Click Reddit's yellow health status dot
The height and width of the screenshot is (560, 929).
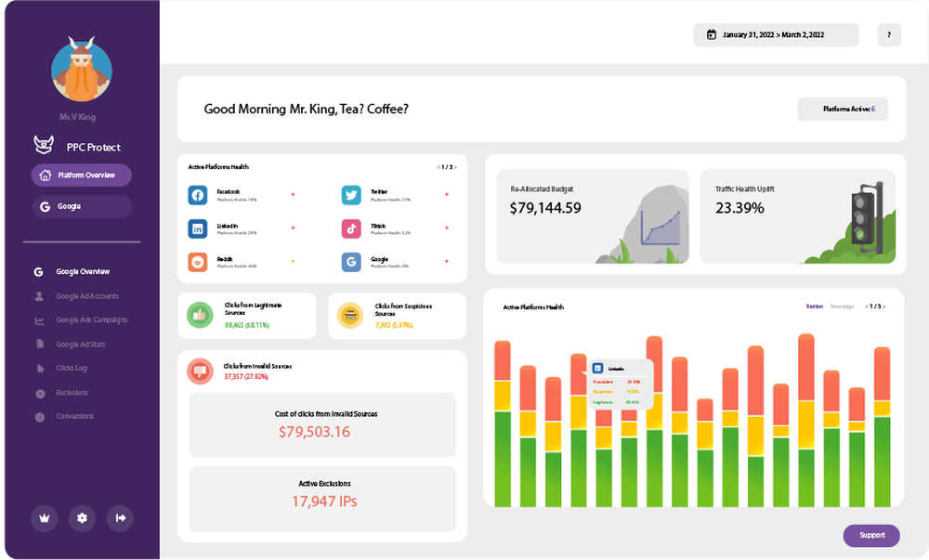tap(293, 261)
